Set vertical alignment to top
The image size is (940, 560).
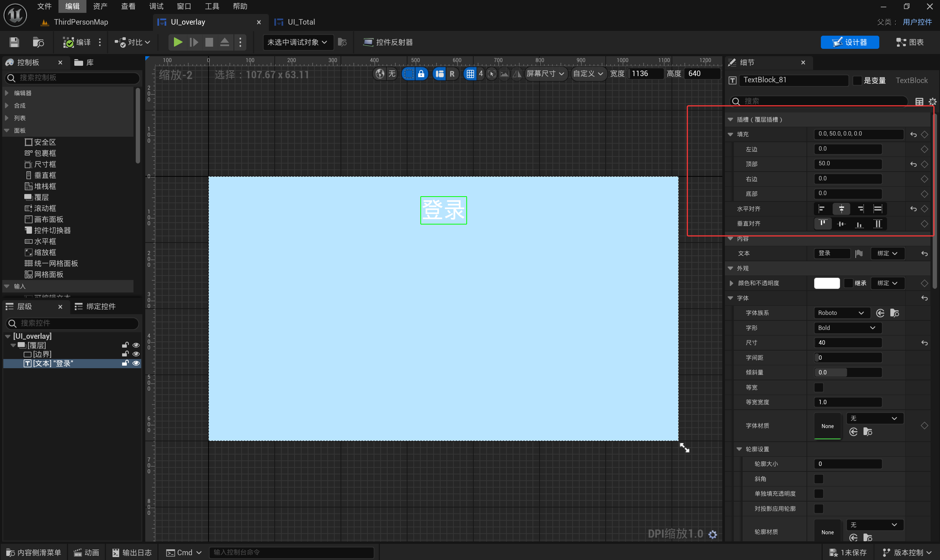click(823, 224)
